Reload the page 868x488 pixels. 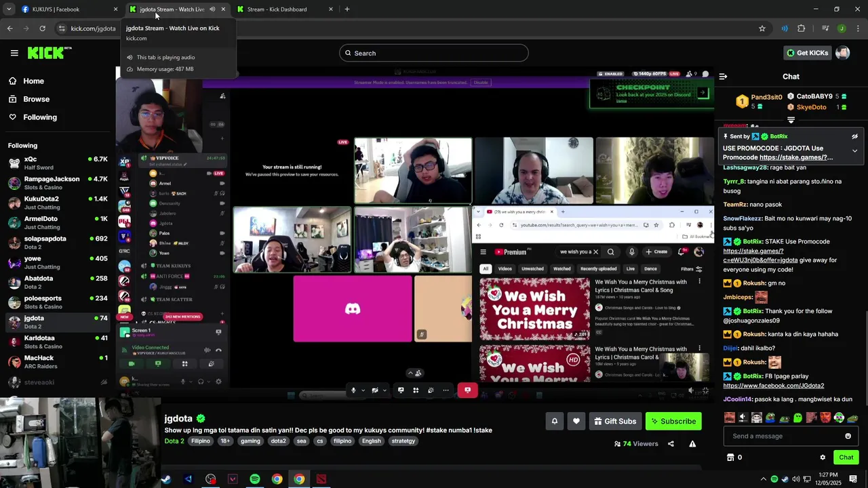[42, 28]
